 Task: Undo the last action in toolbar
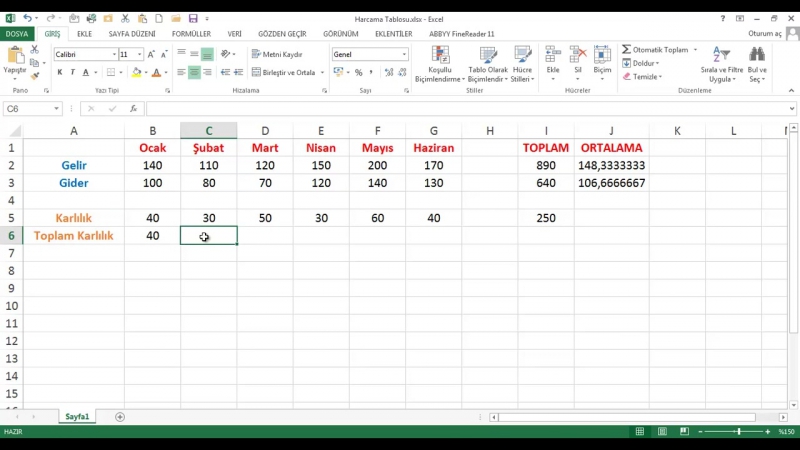coord(28,19)
